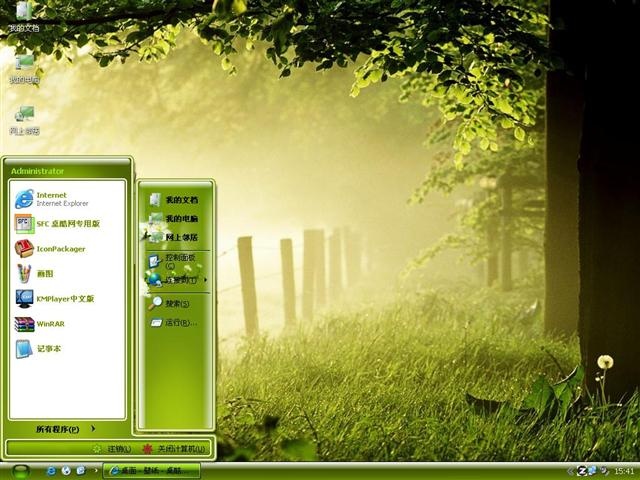
Task: Expand hidden system tray icons arrow
Action: (x=570, y=471)
